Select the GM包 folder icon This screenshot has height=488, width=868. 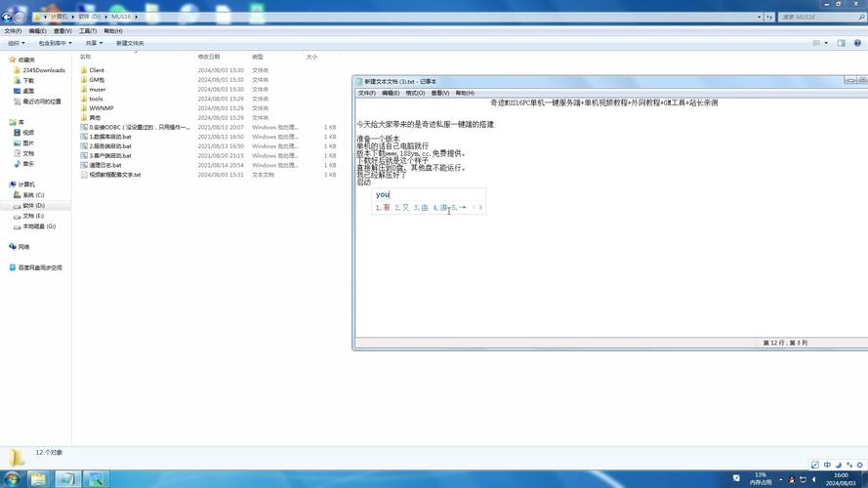(x=84, y=80)
